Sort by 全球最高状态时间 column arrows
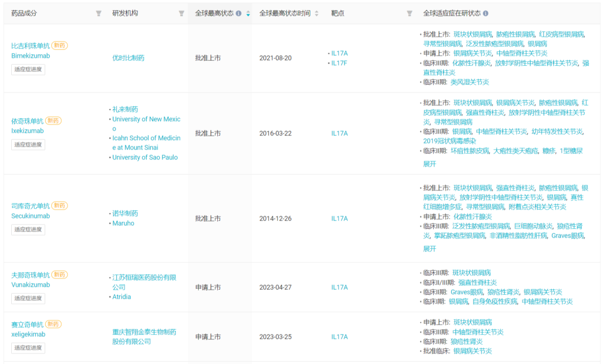The height and width of the screenshot is (364, 603). [317, 13]
